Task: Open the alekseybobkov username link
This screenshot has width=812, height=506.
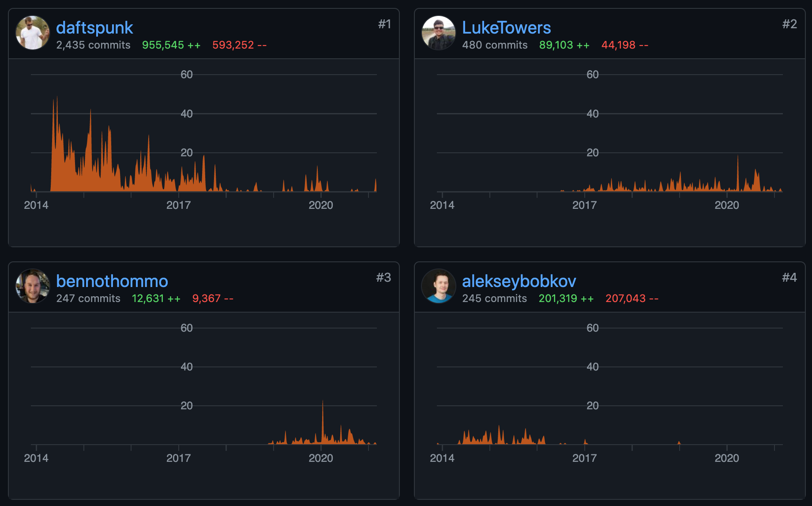Action: pyautogui.click(x=519, y=281)
